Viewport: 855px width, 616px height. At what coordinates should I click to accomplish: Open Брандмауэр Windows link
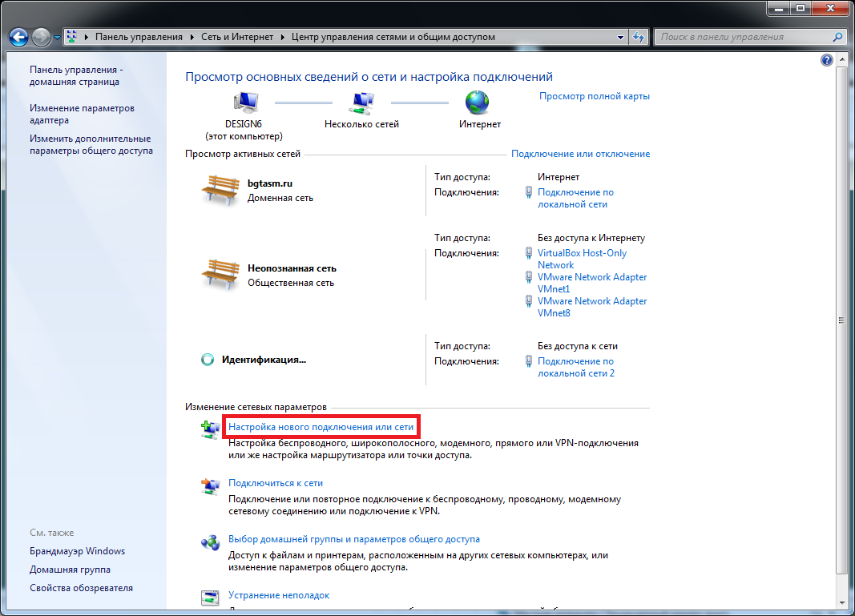(x=78, y=551)
